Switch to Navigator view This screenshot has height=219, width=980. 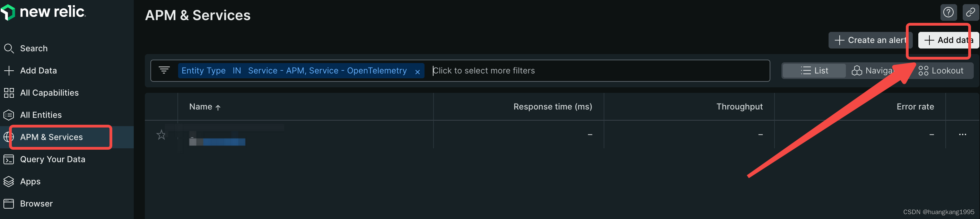pos(875,70)
